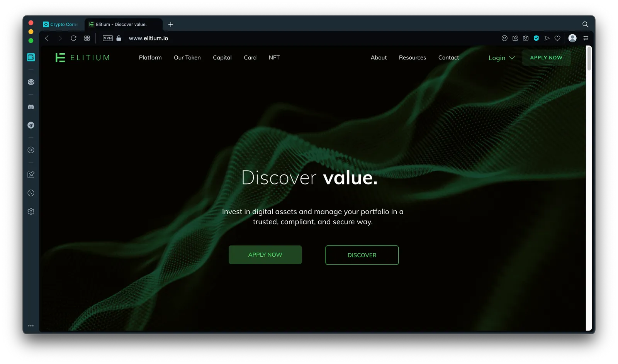Click the emoji smiley icon in toolbar
Viewport: 618px width, 364px height.
pos(504,38)
